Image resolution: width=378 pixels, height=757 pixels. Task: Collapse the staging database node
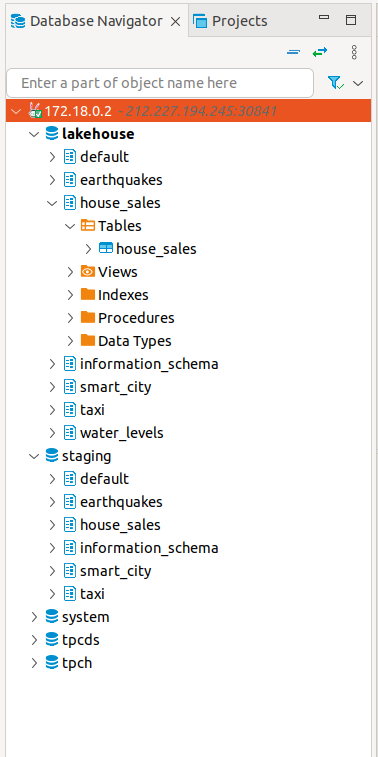point(34,456)
